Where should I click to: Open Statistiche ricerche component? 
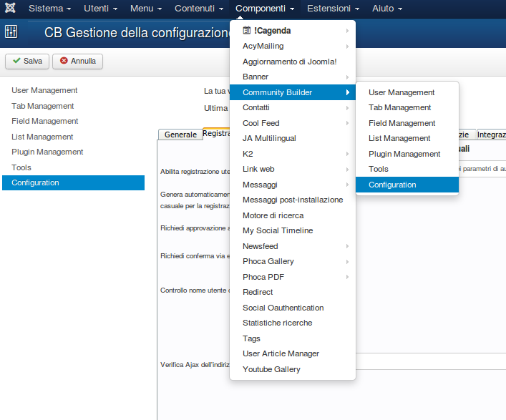tap(293, 323)
